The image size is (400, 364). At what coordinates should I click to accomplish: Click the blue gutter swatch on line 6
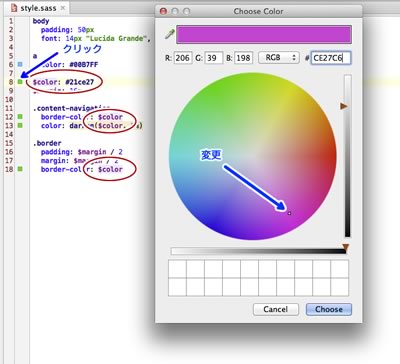20,64
